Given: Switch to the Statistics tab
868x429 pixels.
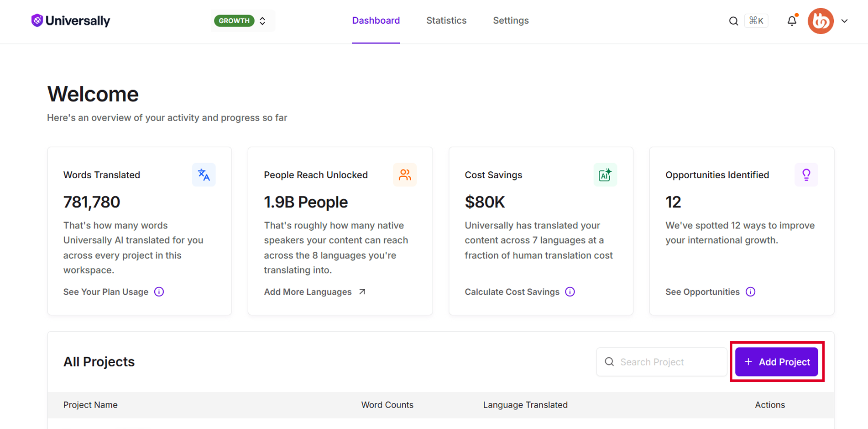Looking at the screenshot, I should point(446,21).
